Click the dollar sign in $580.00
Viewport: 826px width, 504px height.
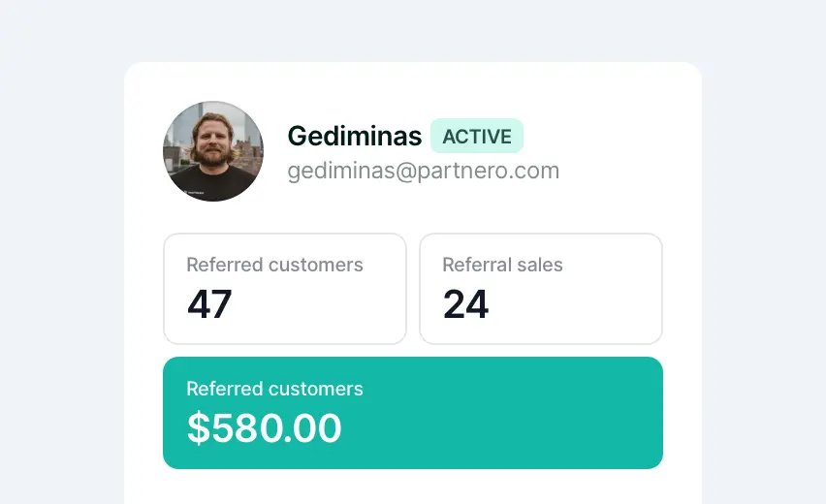coord(199,427)
